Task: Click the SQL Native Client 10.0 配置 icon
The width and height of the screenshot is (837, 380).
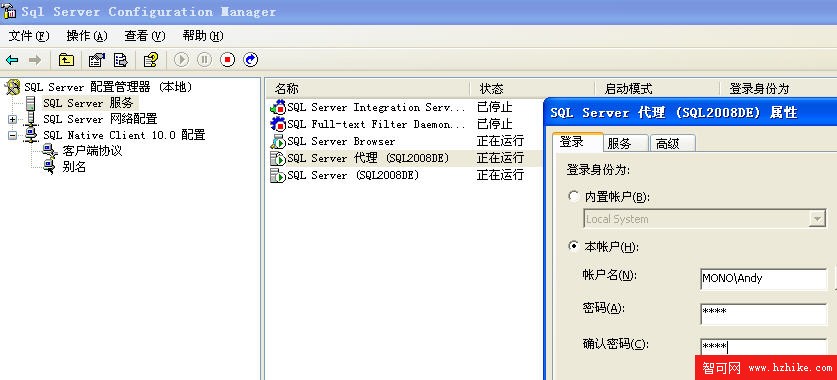Action: tap(31, 135)
